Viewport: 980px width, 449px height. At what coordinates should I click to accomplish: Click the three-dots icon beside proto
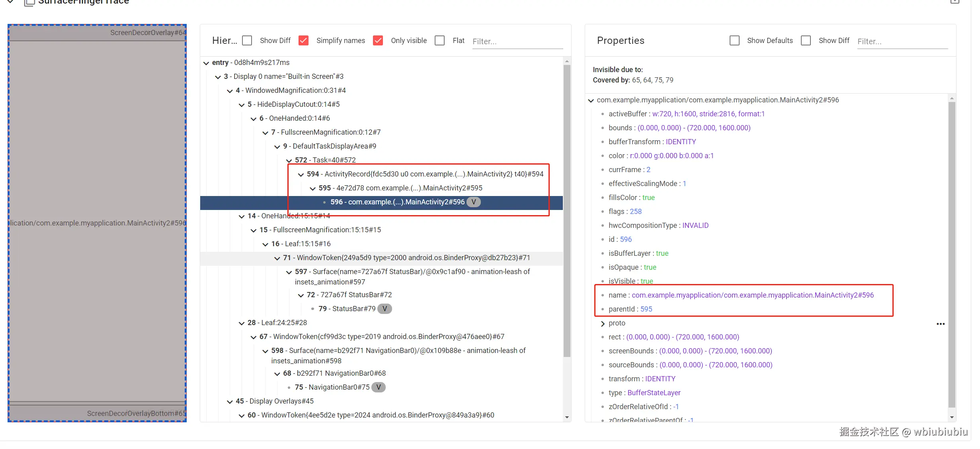(940, 324)
